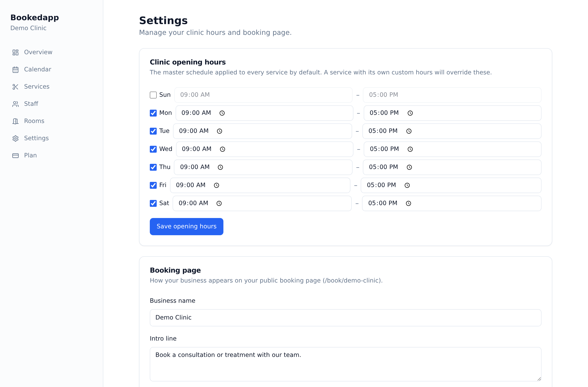Click the Rooms door icon

15,121
